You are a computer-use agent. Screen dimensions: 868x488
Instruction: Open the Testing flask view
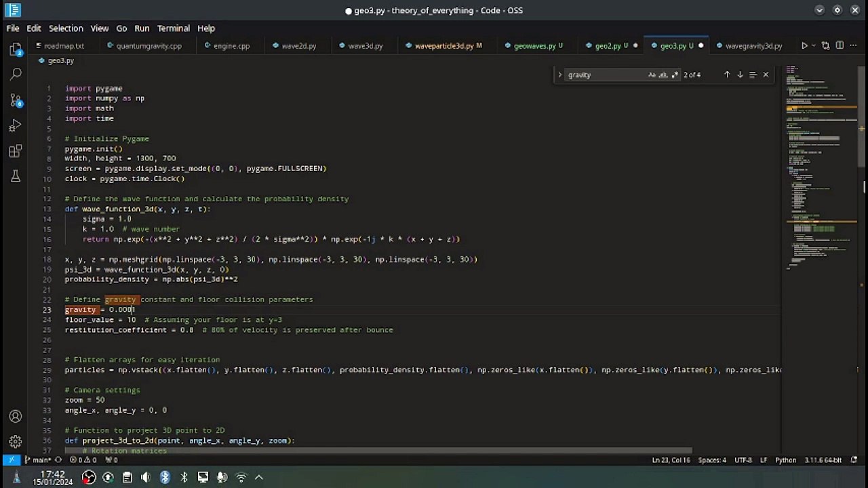[16, 176]
